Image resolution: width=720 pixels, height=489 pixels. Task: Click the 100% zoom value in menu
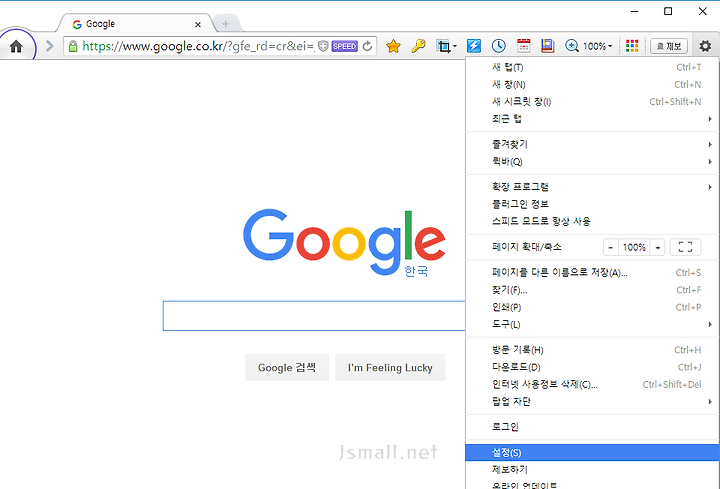coord(634,247)
